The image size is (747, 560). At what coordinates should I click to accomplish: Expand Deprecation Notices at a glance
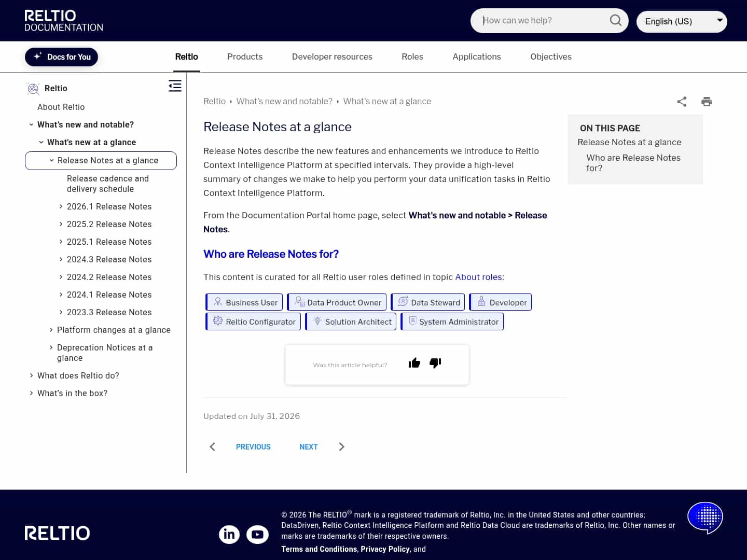pyautogui.click(x=51, y=347)
